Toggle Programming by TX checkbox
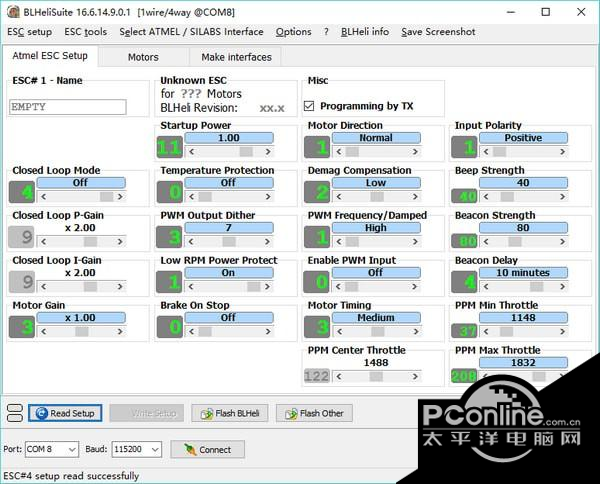Image resolution: width=600 pixels, height=484 pixels. coord(309,106)
